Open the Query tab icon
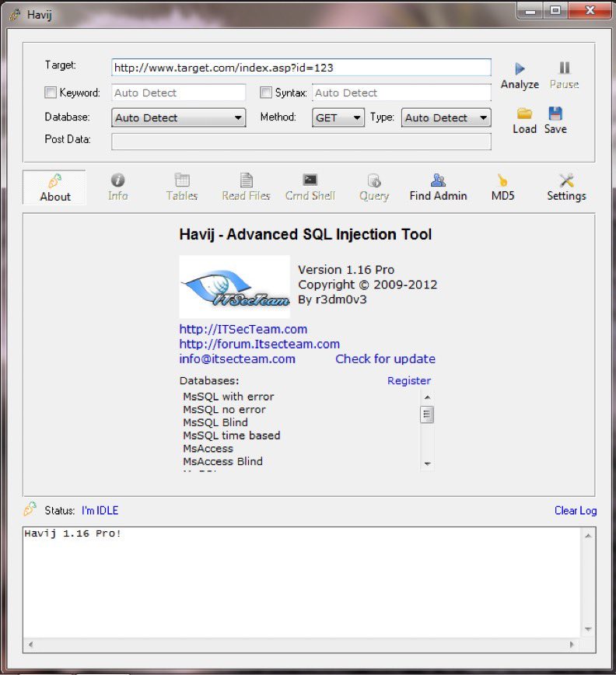Screen dimensions: 616x675 [x=374, y=180]
